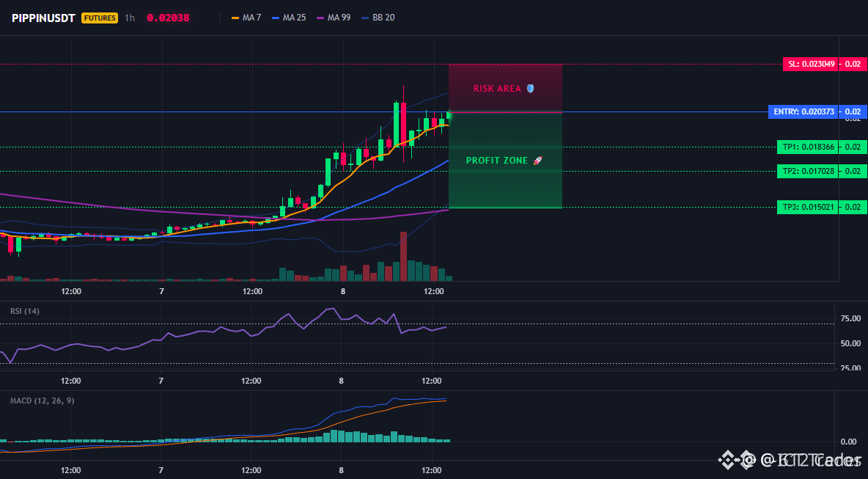Click the 25.00 RSI axis value
The width and height of the screenshot is (868, 479).
pos(850,368)
